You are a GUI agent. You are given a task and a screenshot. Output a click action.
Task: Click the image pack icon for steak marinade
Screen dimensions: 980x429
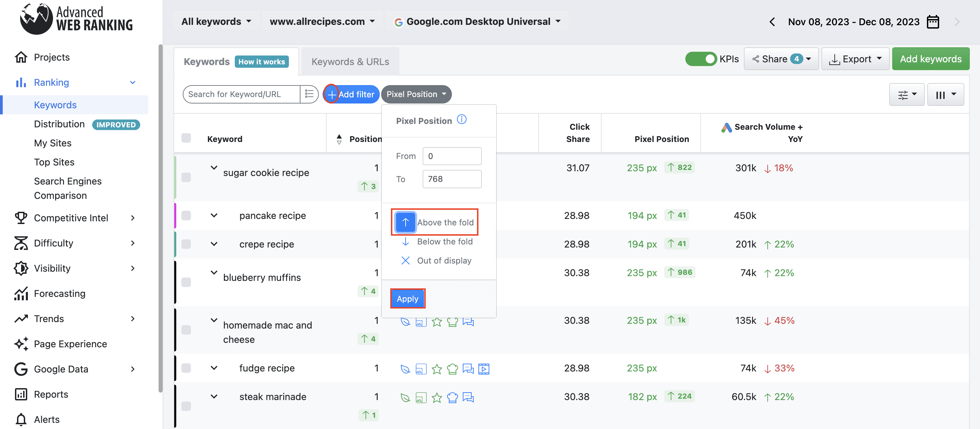point(421,397)
